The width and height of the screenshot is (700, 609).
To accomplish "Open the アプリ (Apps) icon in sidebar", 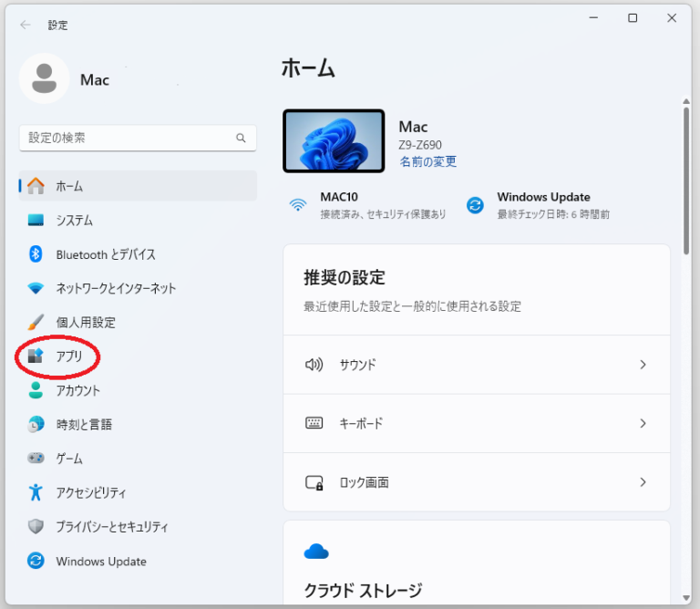I will (x=36, y=356).
